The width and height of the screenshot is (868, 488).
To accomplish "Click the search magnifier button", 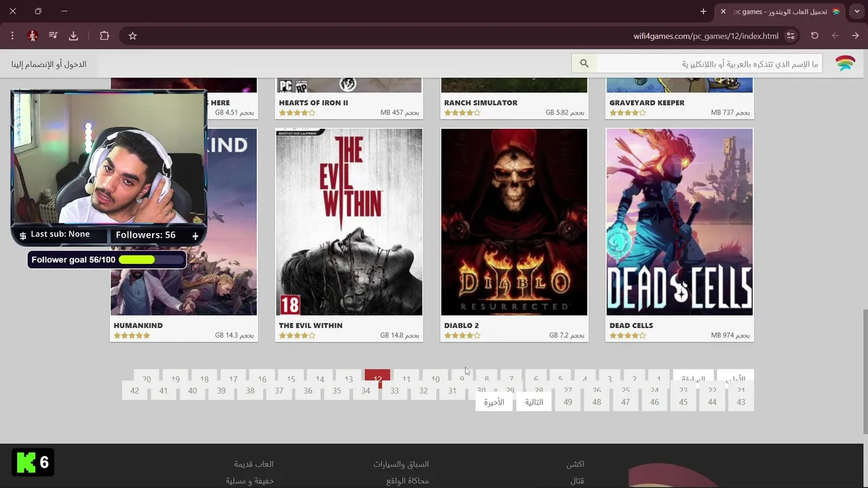I will point(584,64).
